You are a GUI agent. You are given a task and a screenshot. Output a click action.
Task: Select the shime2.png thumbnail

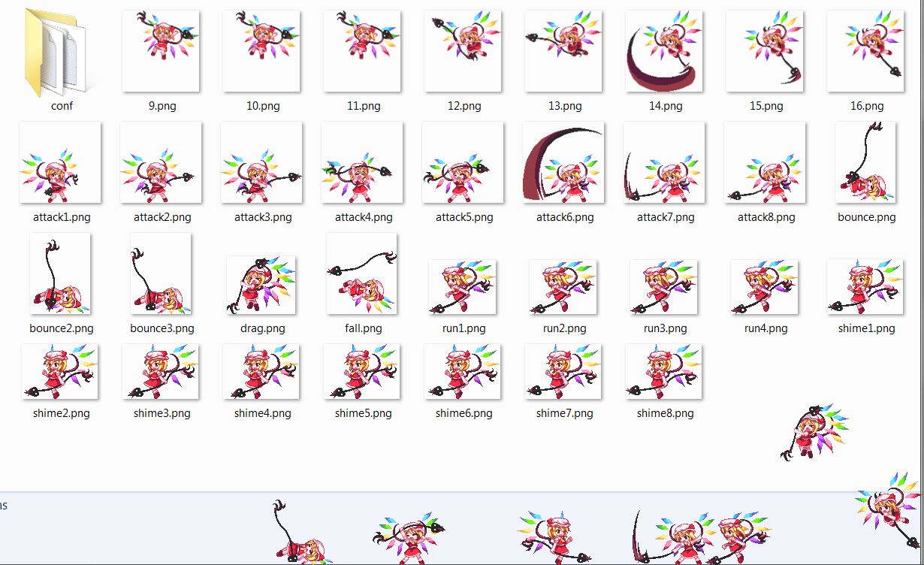click(60, 372)
